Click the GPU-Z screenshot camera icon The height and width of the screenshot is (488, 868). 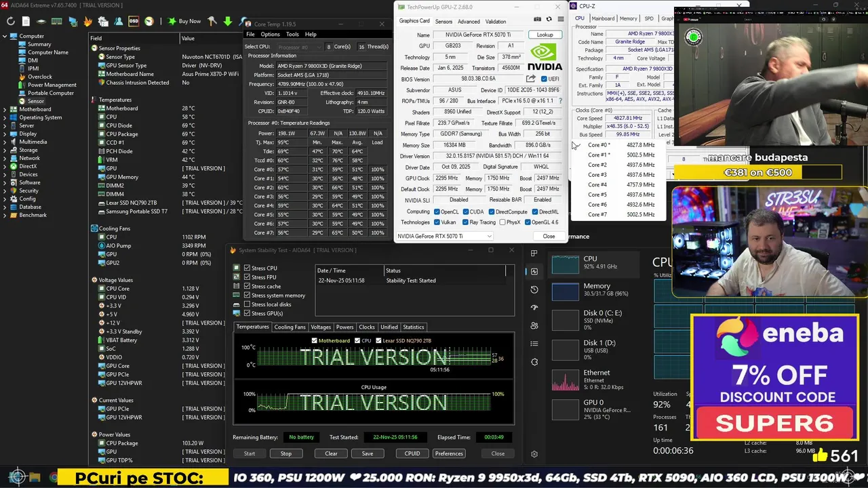pyautogui.click(x=538, y=20)
